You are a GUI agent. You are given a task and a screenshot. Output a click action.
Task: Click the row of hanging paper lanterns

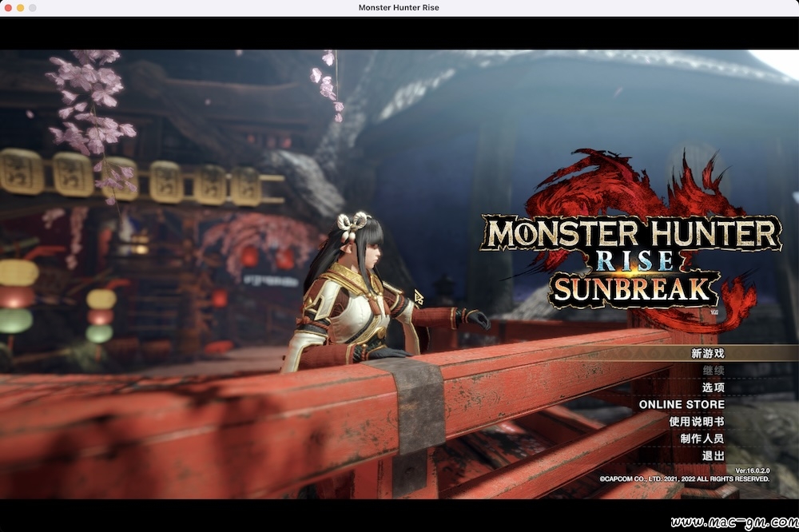[141, 177]
